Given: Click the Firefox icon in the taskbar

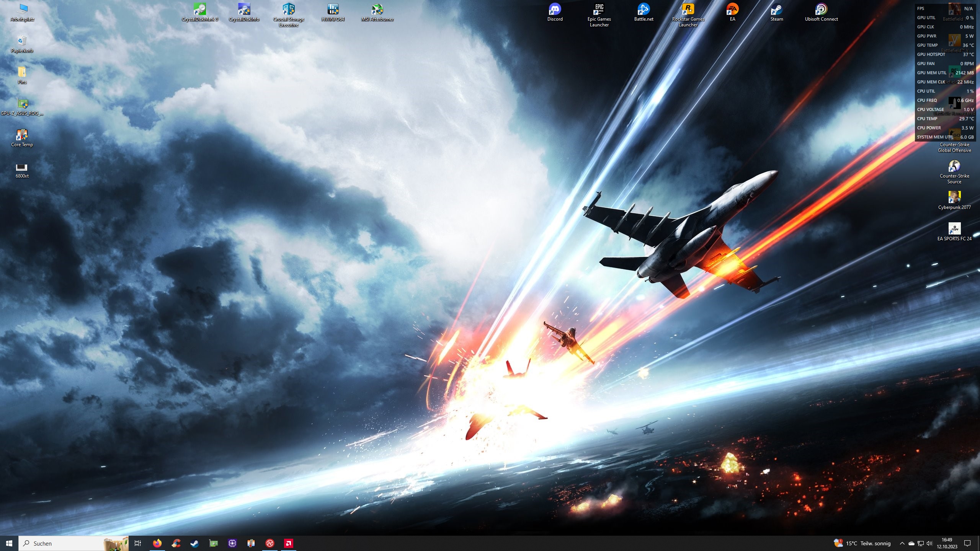Looking at the screenshot, I should 157,543.
